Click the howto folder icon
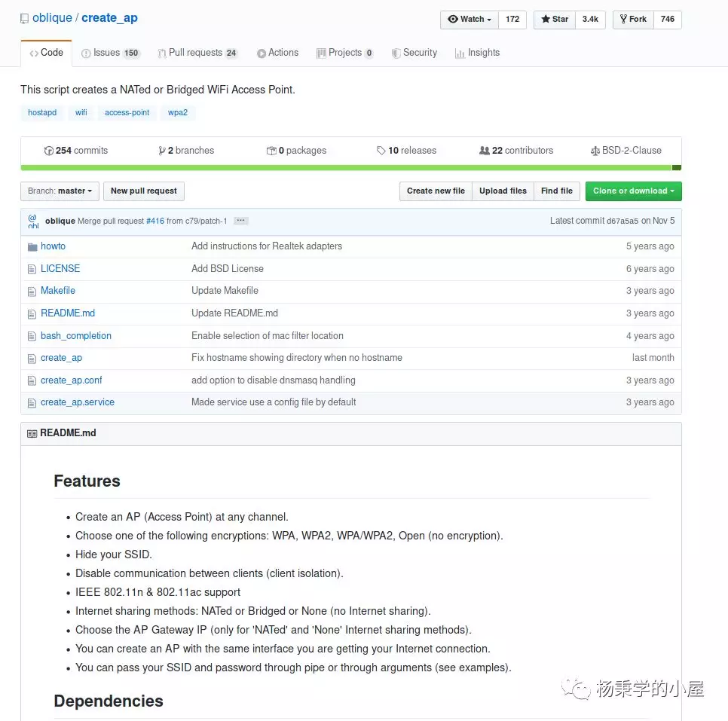The width and height of the screenshot is (728, 721). 32,247
